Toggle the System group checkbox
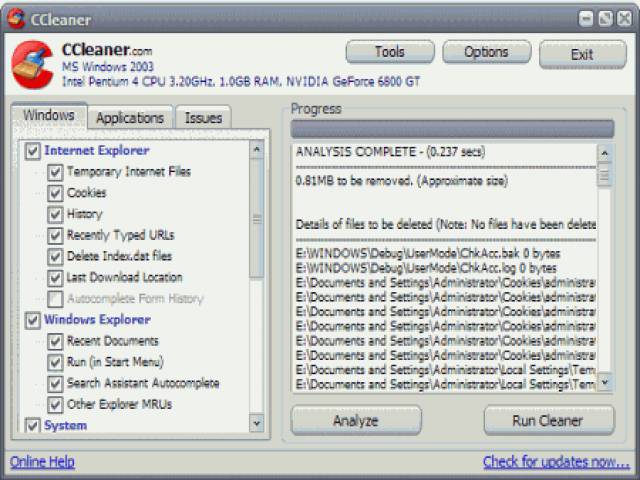Viewport: 640px width, 480px height. pos(32,426)
